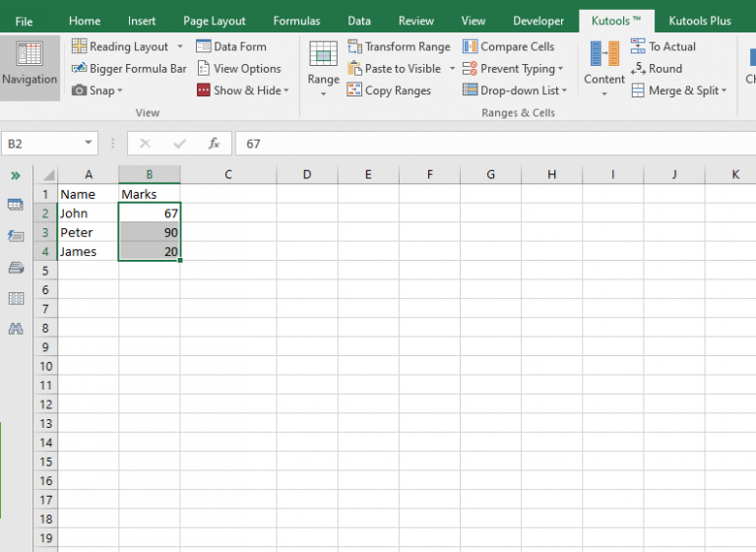Switch to the Formulas tab

[x=296, y=21]
